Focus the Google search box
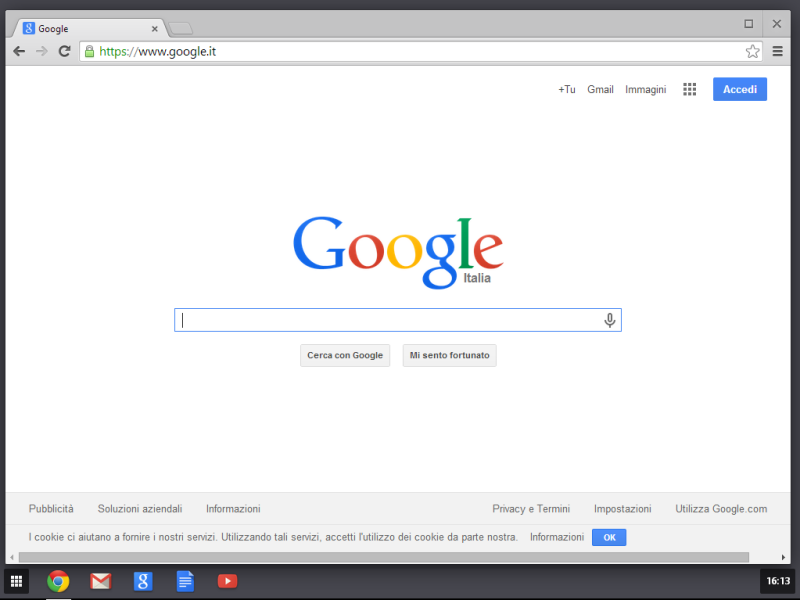This screenshot has width=800, height=600. coord(397,320)
